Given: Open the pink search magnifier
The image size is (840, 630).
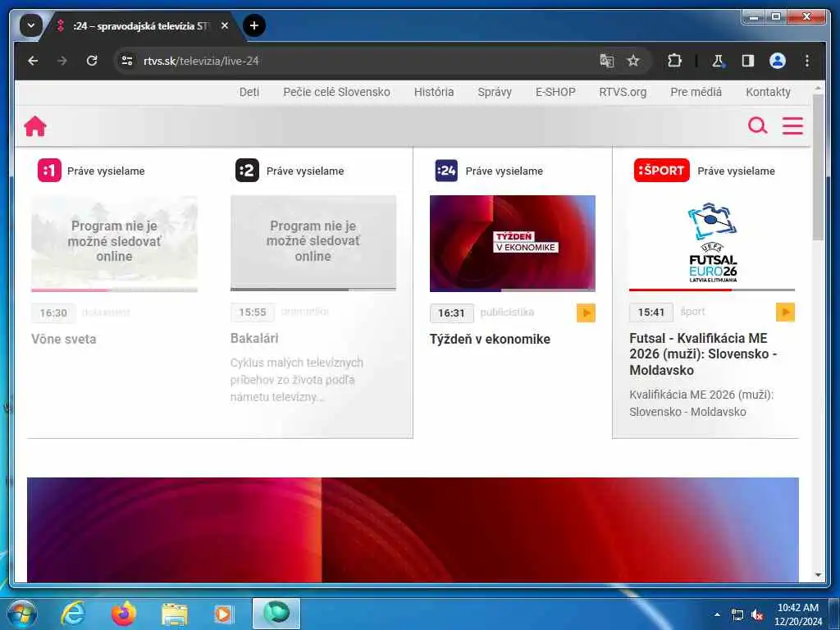Looking at the screenshot, I should [x=757, y=126].
